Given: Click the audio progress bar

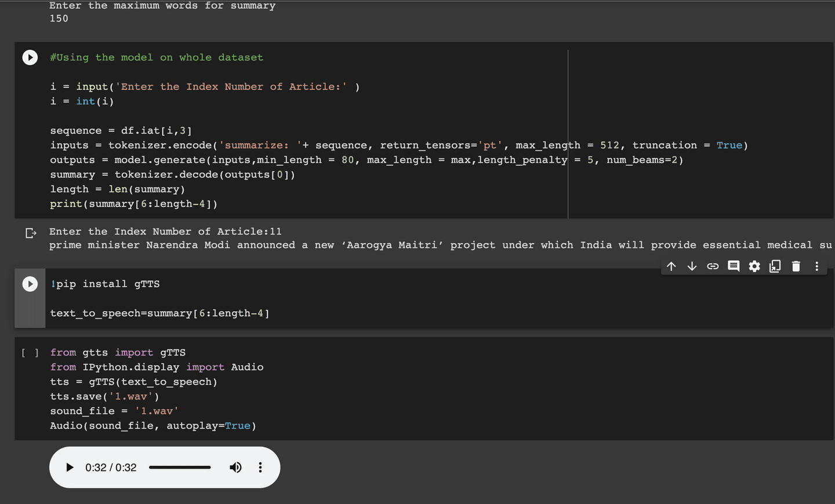Looking at the screenshot, I should pos(180,467).
